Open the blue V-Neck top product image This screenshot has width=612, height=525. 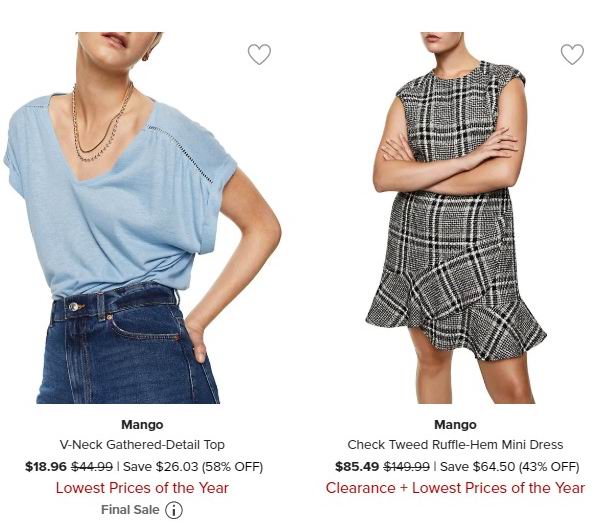[142, 218]
